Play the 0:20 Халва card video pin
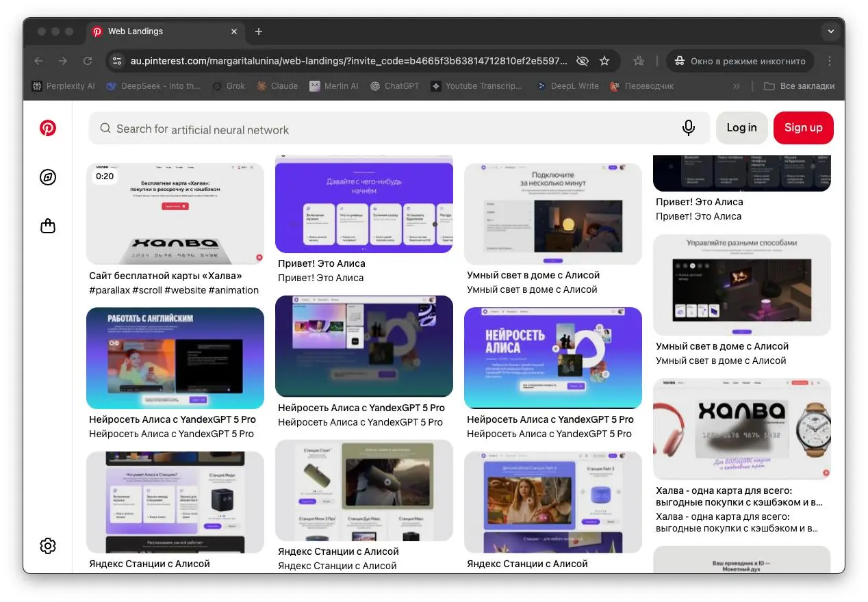The height and width of the screenshot is (602, 868). point(175,213)
